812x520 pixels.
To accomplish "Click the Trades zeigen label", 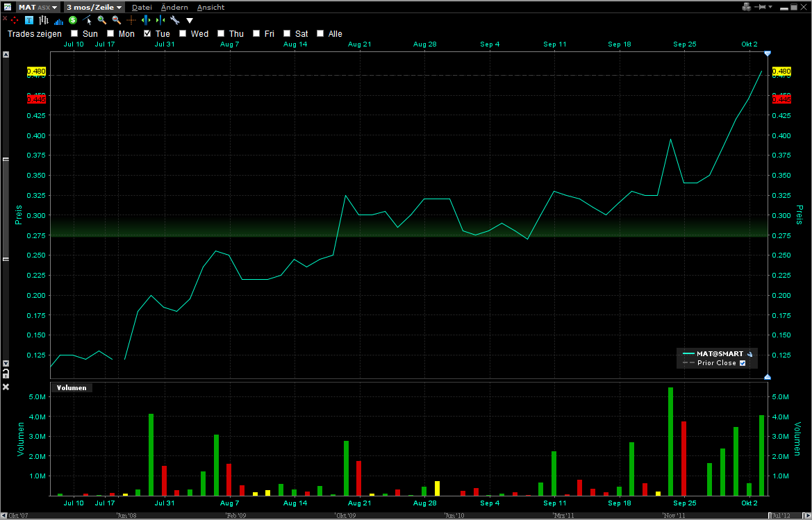I will [x=35, y=33].
